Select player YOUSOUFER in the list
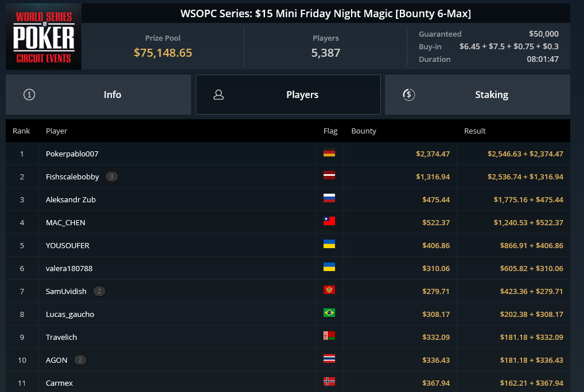The height and width of the screenshot is (392, 584). (x=68, y=245)
